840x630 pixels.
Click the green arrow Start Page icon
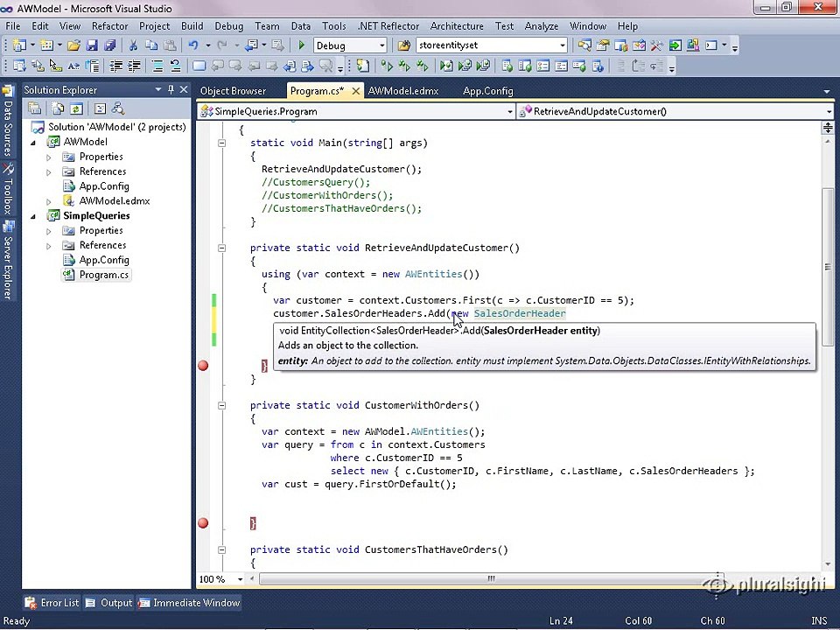click(x=675, y=45)
